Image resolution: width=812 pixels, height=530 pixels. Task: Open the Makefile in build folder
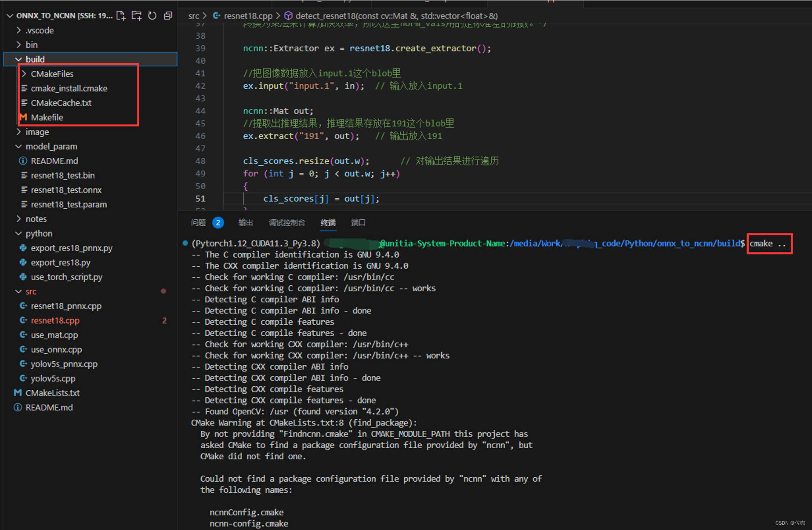tap(47, 117)
